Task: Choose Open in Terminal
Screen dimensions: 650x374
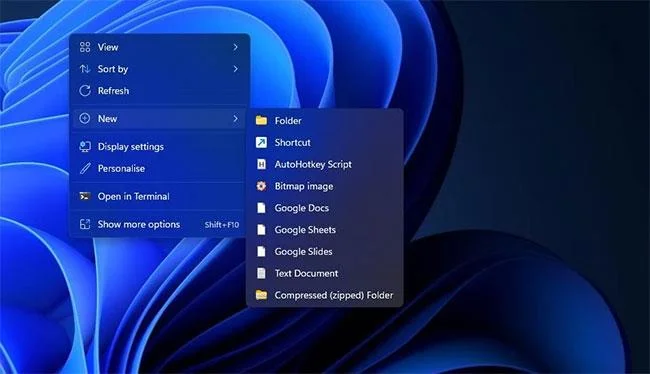Action: (160, 196)
